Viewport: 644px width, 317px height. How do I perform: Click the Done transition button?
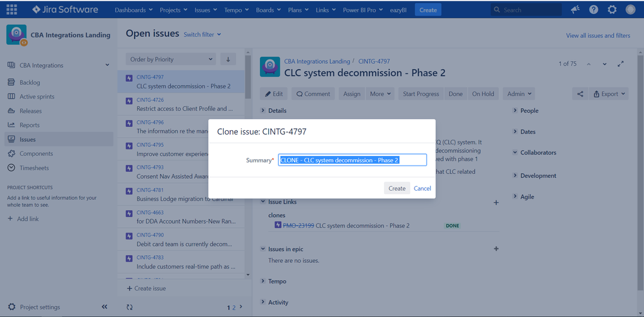point(456,93)
